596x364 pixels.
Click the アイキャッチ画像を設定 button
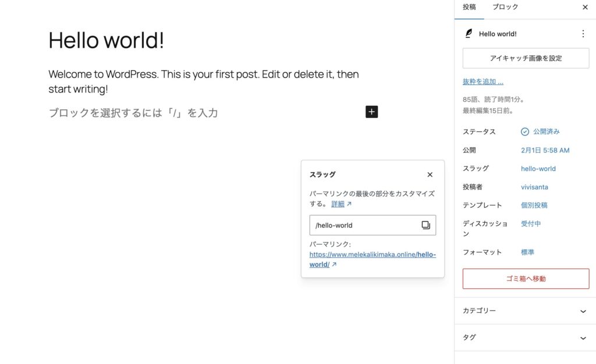coord(526,58)
